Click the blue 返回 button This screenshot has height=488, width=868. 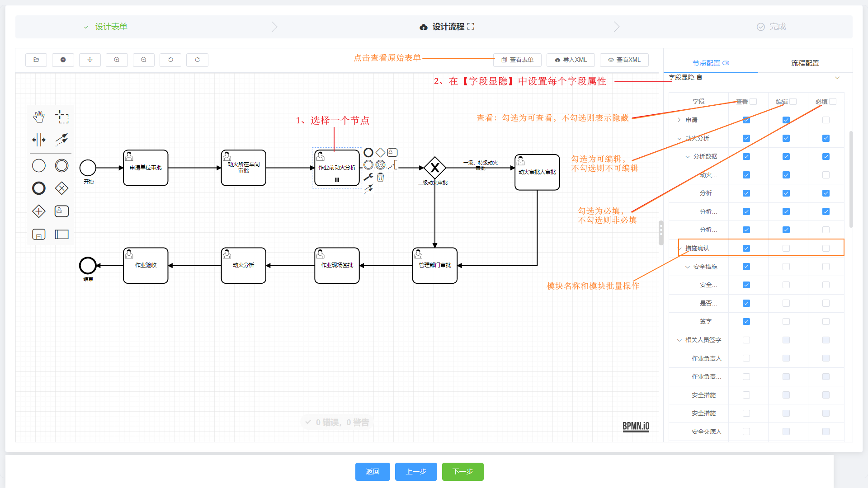373,472
